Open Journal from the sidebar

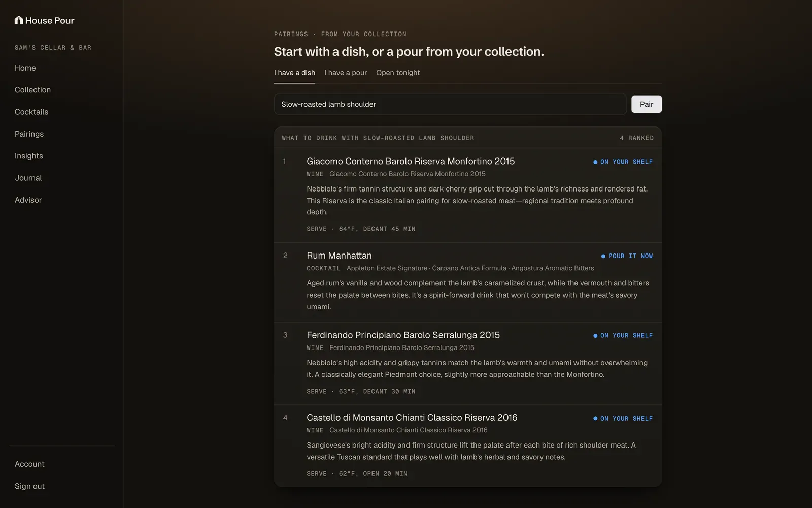click(x=28, y=178)
